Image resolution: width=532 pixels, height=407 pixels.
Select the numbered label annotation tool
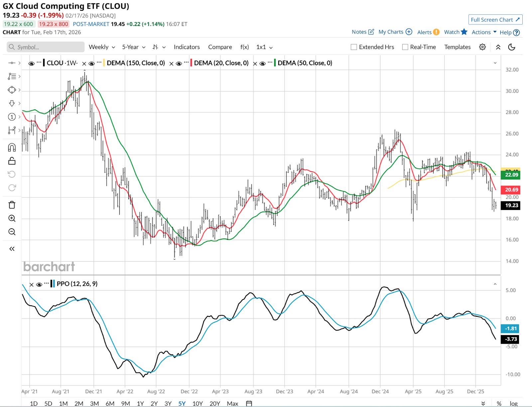point(12,117)
